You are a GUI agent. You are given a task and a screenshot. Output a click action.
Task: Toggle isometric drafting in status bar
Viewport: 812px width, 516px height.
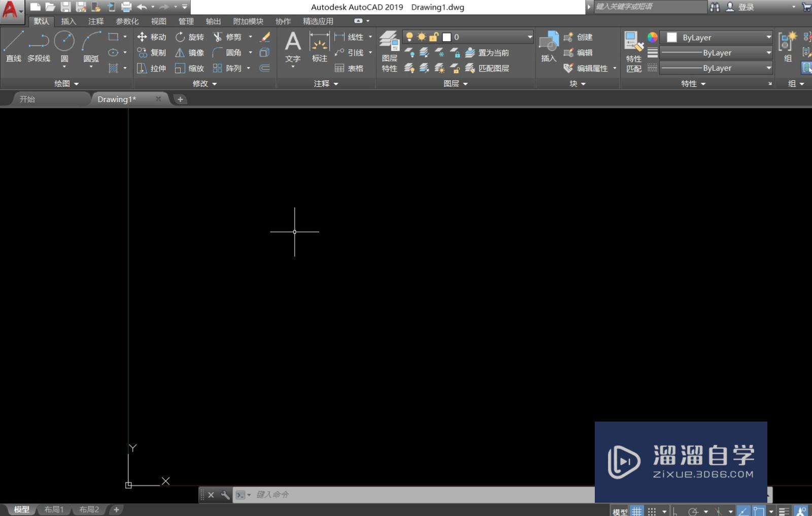[x=718, y=511]
